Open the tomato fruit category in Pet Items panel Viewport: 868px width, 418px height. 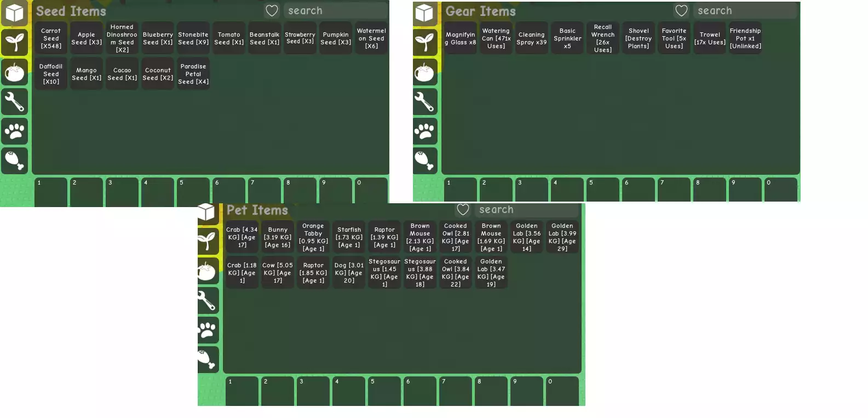tap(207, 271)
